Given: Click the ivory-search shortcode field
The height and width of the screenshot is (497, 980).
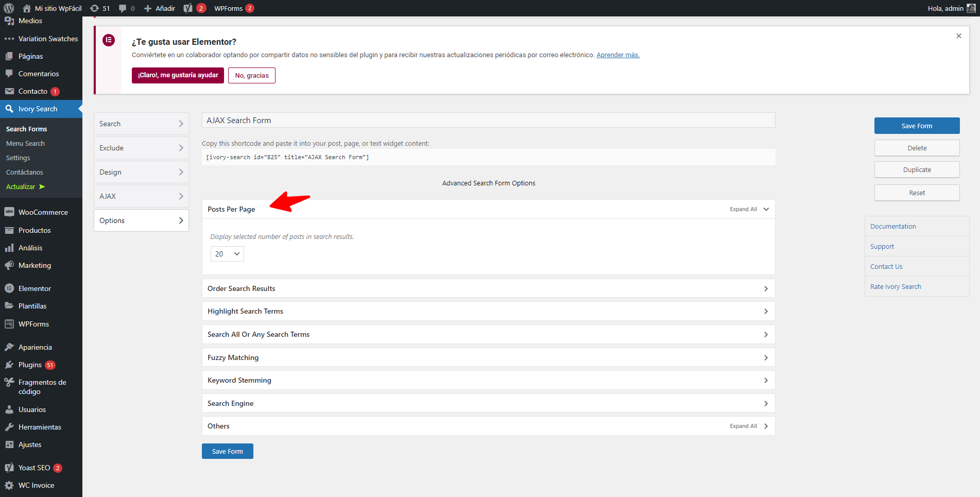Looking at the screenshot, I should pos(488,157).
